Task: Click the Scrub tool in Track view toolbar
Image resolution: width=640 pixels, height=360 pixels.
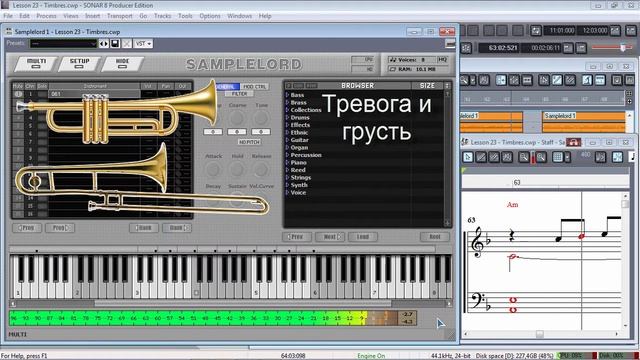Action: tap(484, 80)
